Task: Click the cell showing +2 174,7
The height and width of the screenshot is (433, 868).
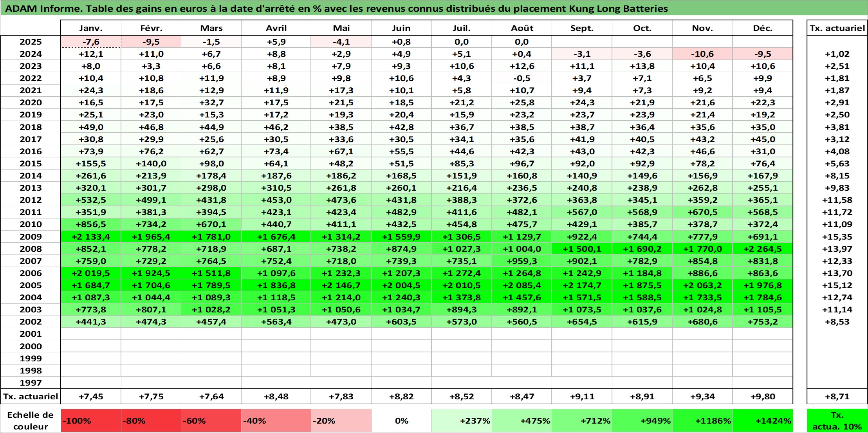Action: [x=582, y=285]
